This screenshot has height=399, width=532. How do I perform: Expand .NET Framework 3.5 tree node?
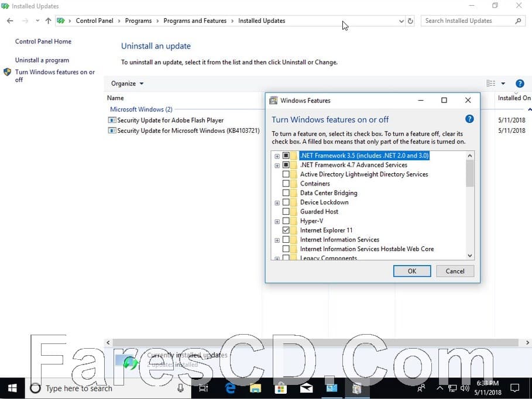point(277,156)
